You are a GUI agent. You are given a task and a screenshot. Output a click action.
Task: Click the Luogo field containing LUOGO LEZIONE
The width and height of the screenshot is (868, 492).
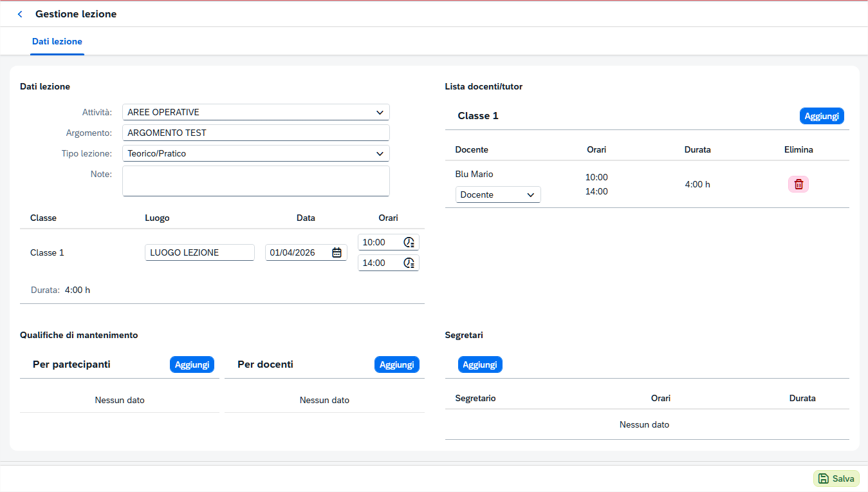point(200,252)
